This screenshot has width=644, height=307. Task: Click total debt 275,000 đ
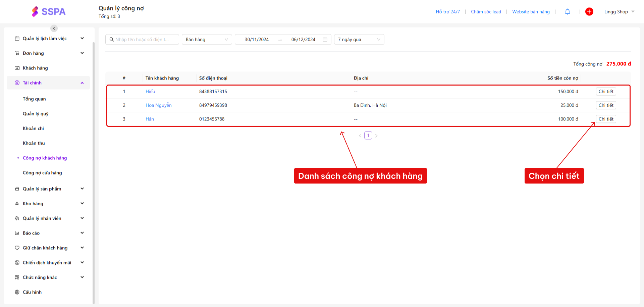click(619, 64)
